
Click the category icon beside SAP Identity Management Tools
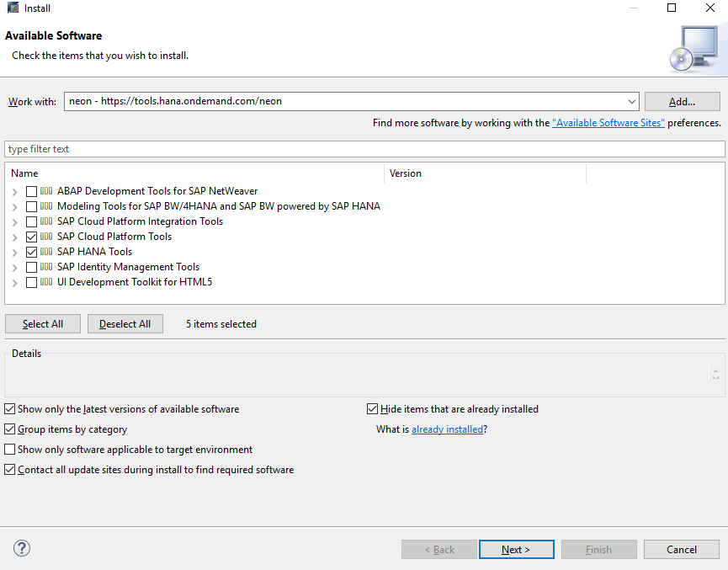(46, 267)
